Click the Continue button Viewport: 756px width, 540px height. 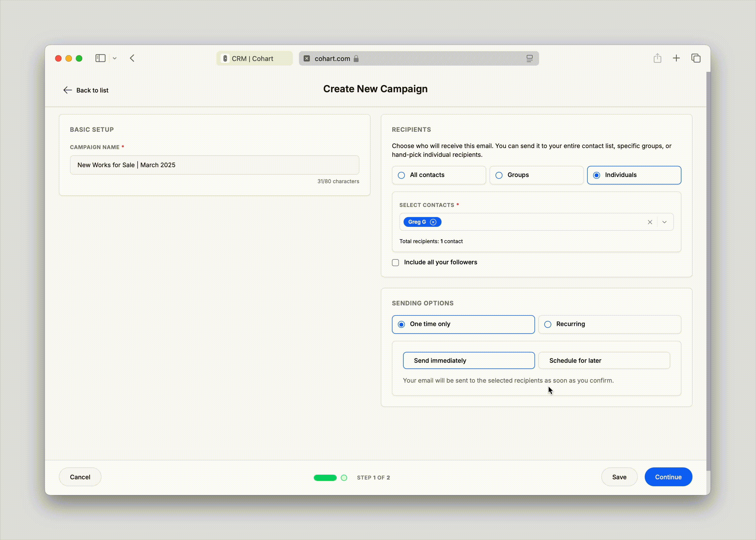[x=668, y=477]
